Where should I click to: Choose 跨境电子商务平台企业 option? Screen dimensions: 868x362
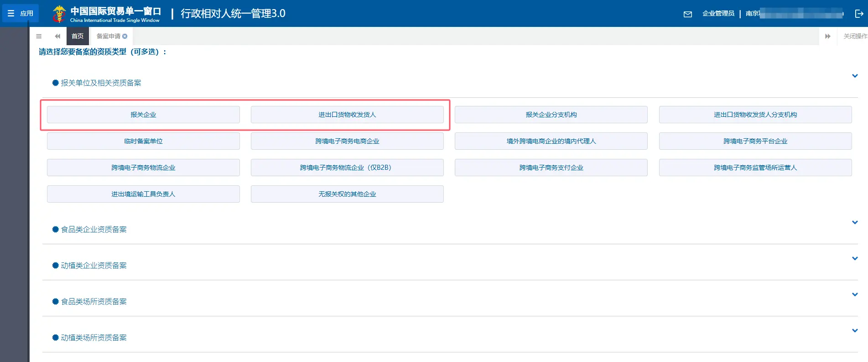click(755, 141)
